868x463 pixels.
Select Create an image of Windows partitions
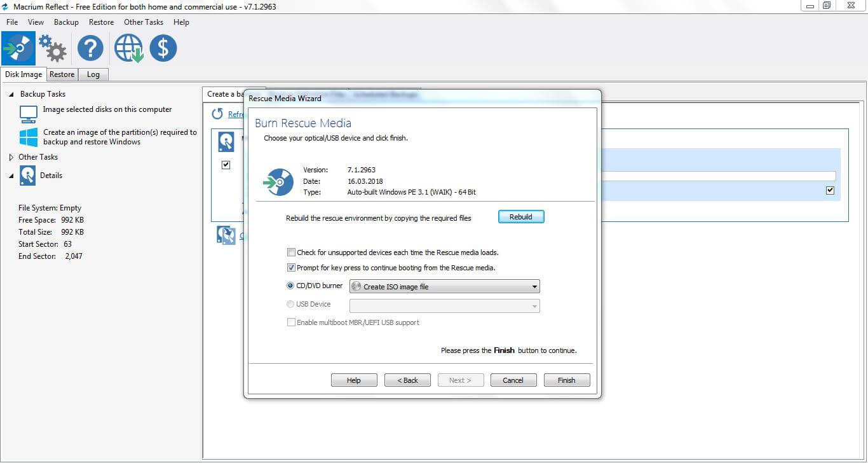[120, 137]
